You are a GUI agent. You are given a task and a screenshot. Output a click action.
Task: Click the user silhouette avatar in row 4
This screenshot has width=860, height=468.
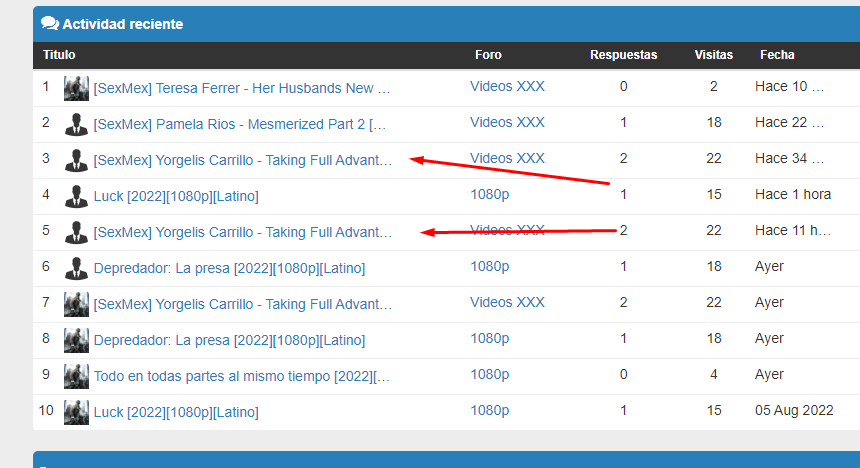pyautogui.click(x=76, y=196)
